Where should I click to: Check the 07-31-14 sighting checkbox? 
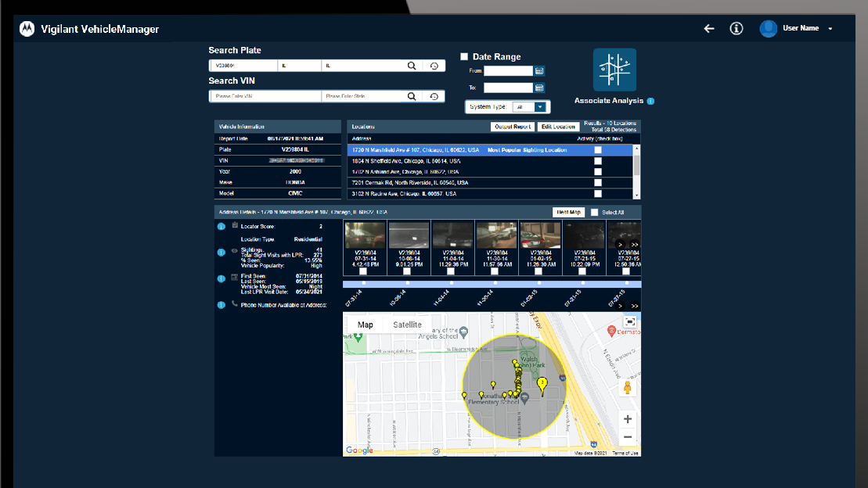363,271
